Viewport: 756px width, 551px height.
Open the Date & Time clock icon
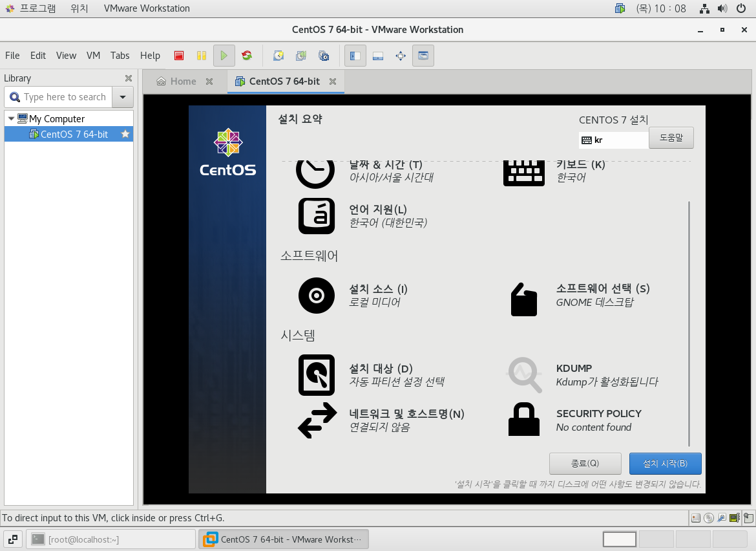click(x=315, y=173)
